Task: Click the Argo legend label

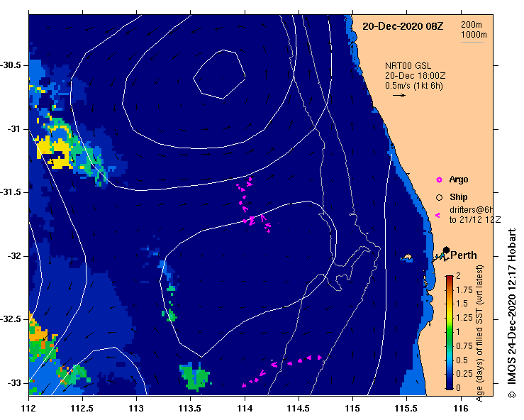Action: [459, 179]
